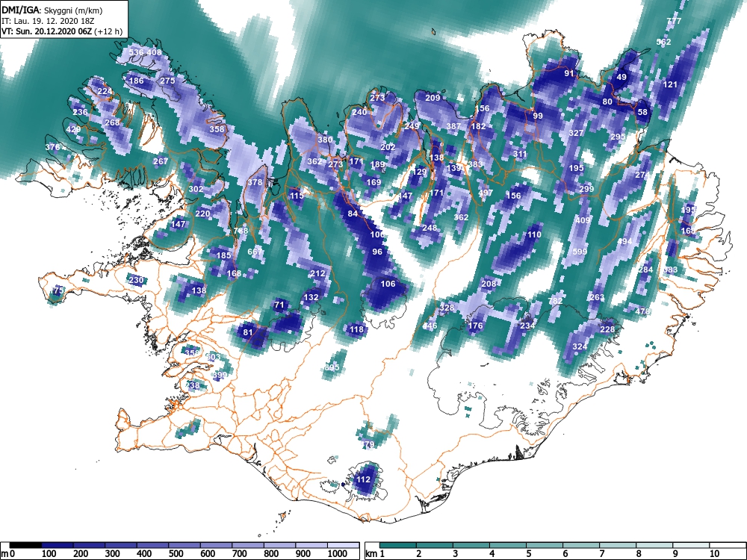Click the visibility value 121 on the map

pos(670,85)
